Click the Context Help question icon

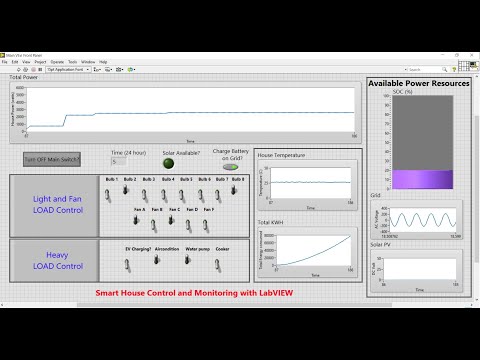point(454,69)
